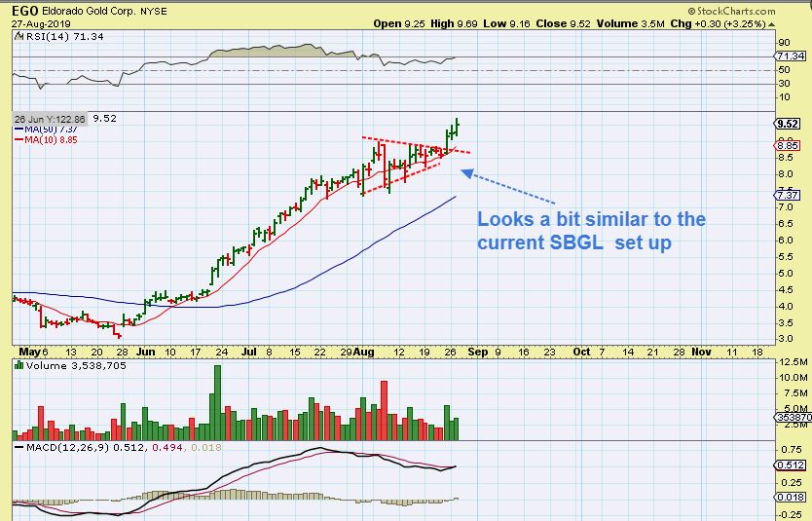Click the Nov label on the date axis
Image resolution: width=812 pixels, height=521 pixels.
tap(701, 352)
